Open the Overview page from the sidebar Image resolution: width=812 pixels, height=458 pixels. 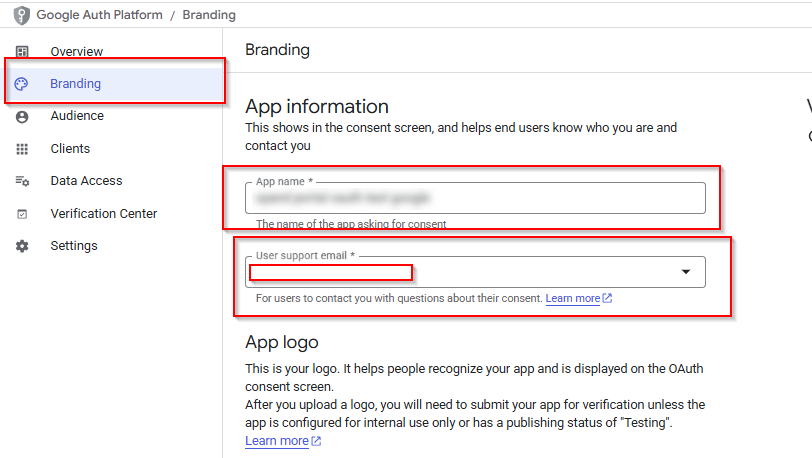77,52
